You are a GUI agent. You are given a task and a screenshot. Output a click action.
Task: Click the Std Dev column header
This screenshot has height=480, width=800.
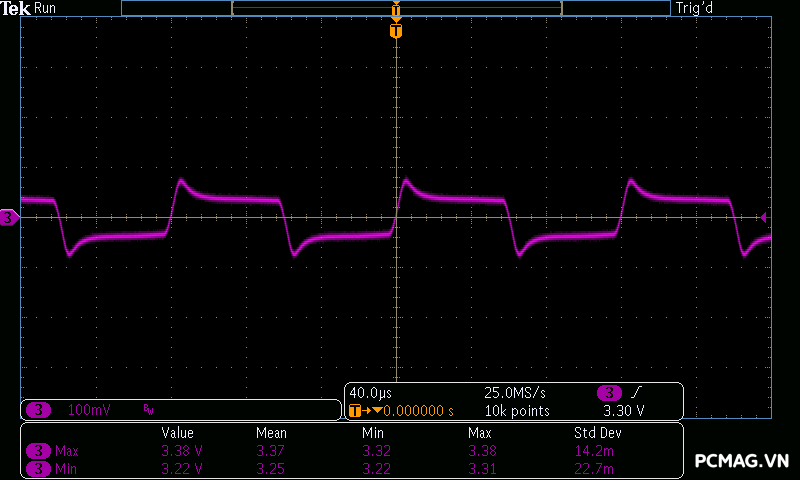pyautogui.click(x=597, y=433)
